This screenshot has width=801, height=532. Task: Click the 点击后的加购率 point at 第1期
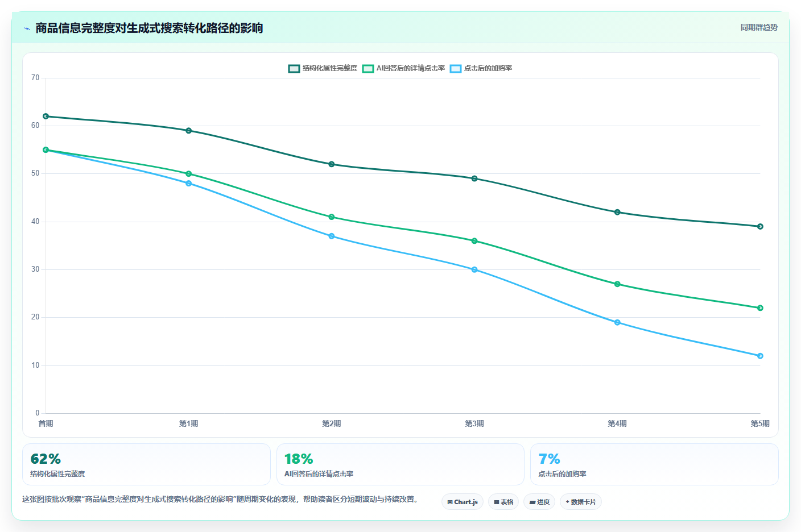coord(189,183)
